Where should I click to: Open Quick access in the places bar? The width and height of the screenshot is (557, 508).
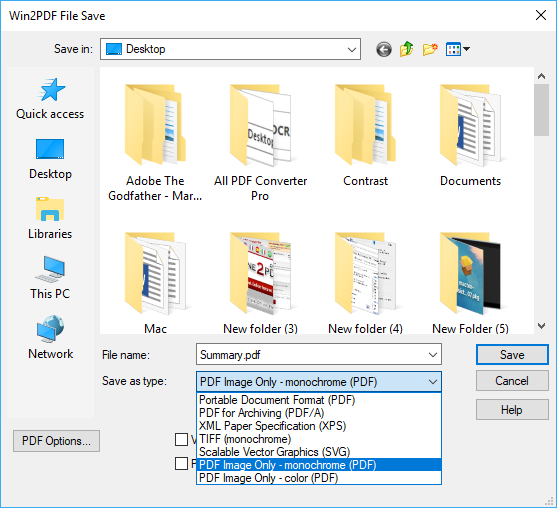click(50, 99)
